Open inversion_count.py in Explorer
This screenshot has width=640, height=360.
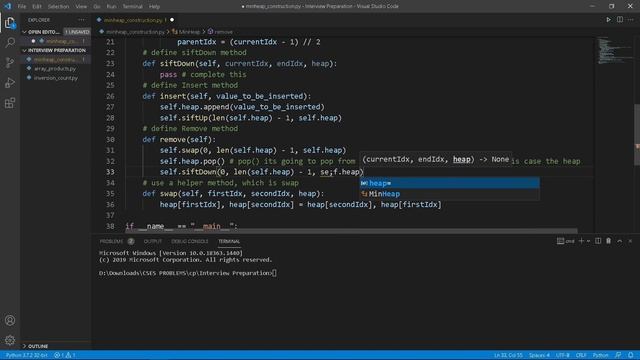tap(56, 78)
